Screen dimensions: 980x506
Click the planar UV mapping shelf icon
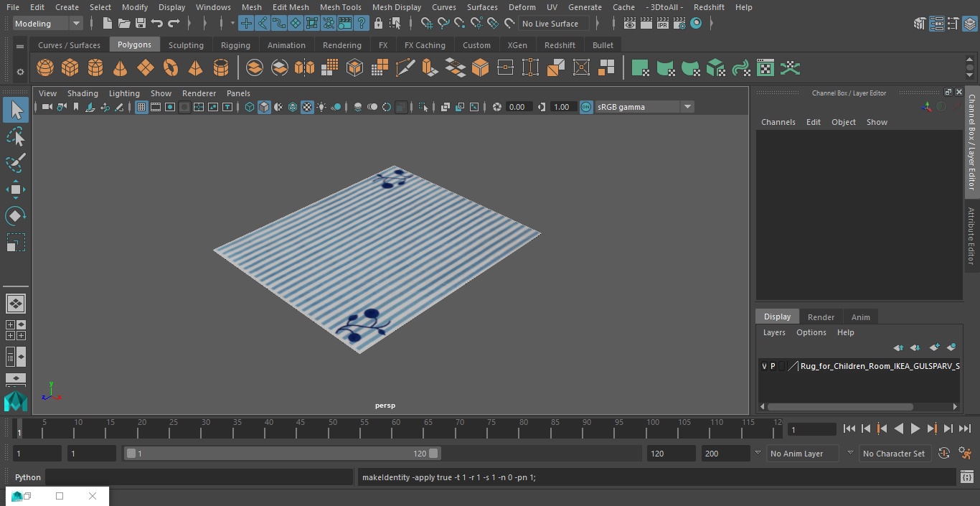pos(640,68)
